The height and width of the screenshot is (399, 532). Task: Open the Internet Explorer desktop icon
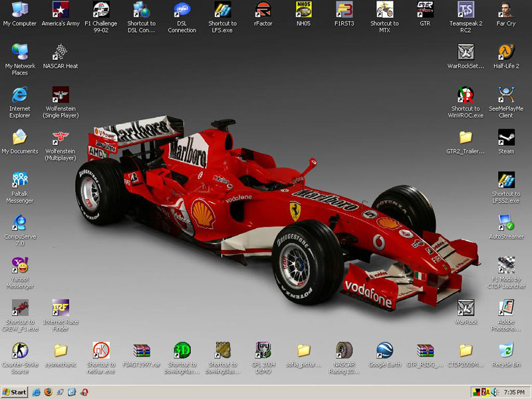(x=20, y=102)
